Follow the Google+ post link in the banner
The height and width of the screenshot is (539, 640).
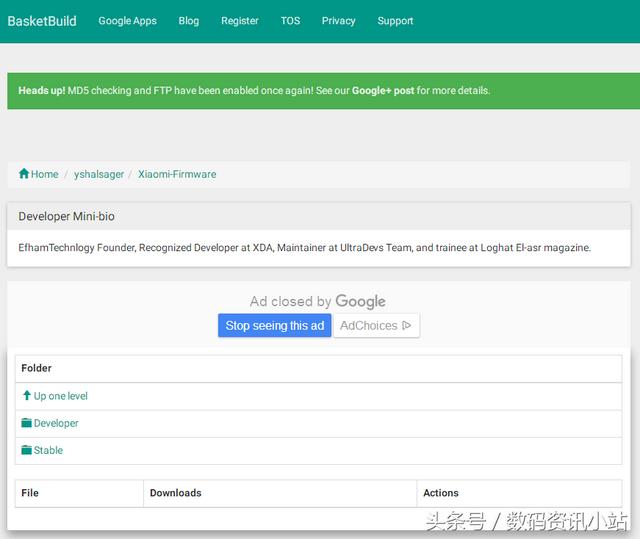[x=383, y=91]
